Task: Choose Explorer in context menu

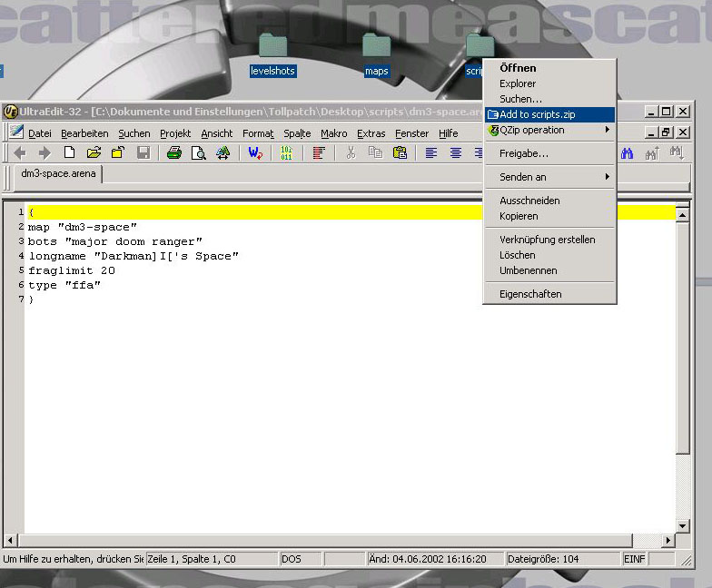Action: pyautogui.click(x=549, y=83)
